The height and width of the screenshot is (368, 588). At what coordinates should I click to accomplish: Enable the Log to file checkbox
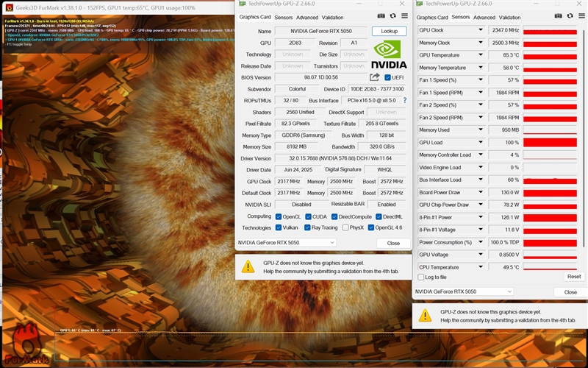point(420,277)
